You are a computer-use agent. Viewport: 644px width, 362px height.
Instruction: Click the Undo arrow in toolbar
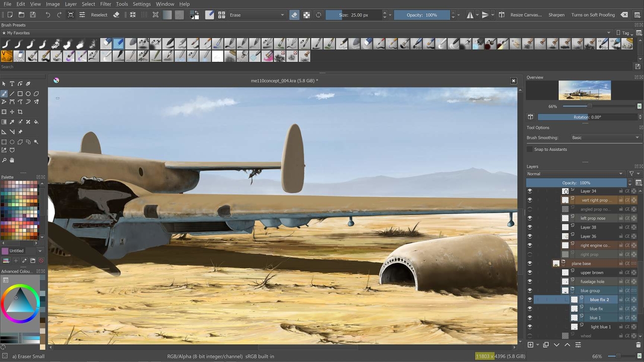[48, 15]
